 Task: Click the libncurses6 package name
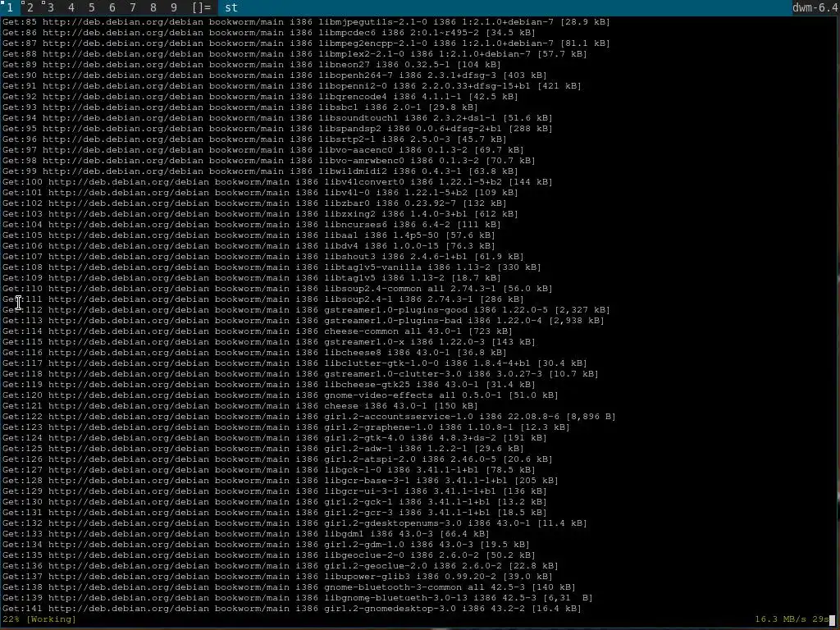tap(356, 225)
